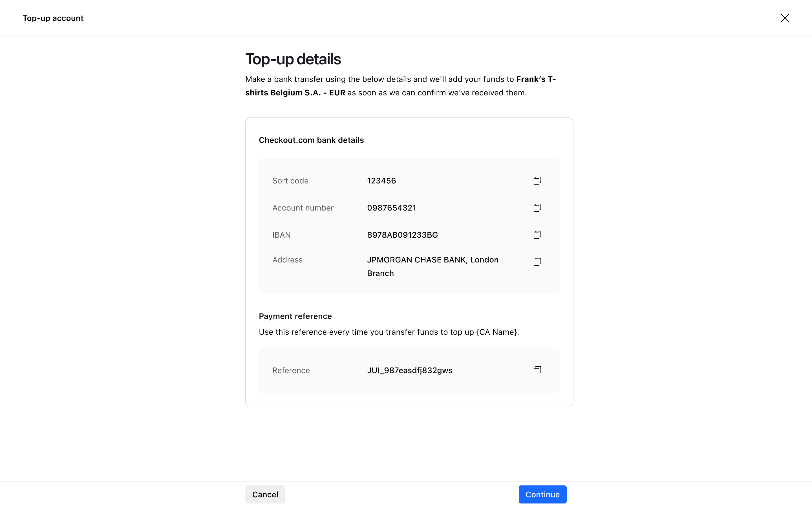Click the Top-up account title
The image size is (812, 508).
pyautogui.click(x=53, y=18)
